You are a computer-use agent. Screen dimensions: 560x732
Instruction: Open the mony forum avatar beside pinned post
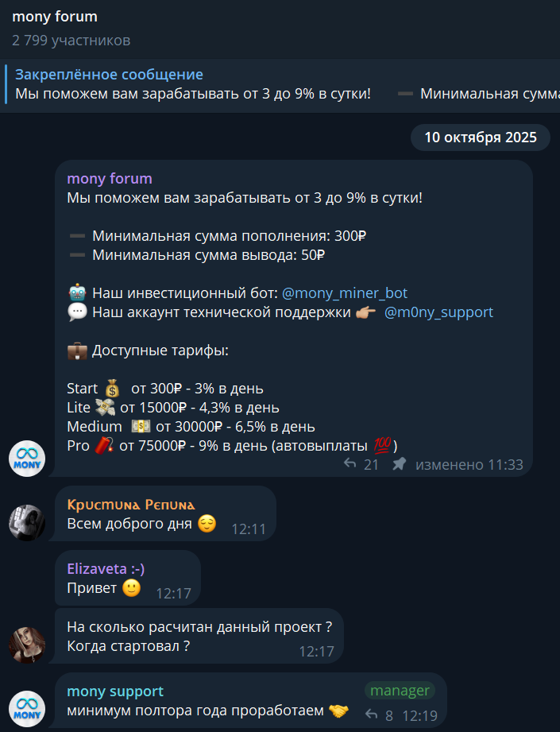click(27, 459)
